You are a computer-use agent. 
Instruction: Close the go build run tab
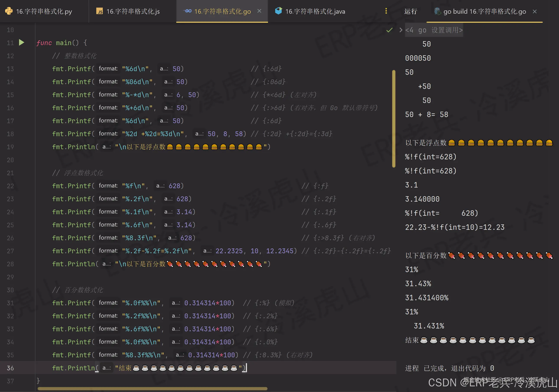click(534, 11)
